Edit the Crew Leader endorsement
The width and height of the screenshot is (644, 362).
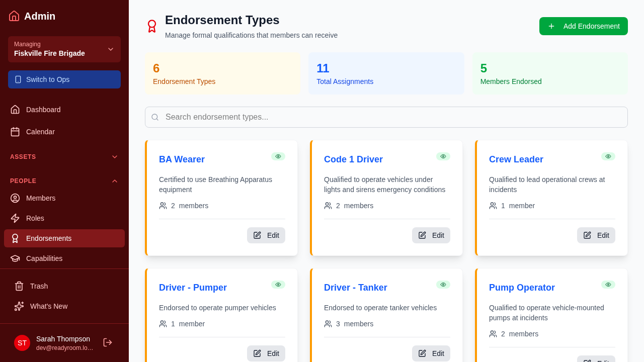(596, 235)
